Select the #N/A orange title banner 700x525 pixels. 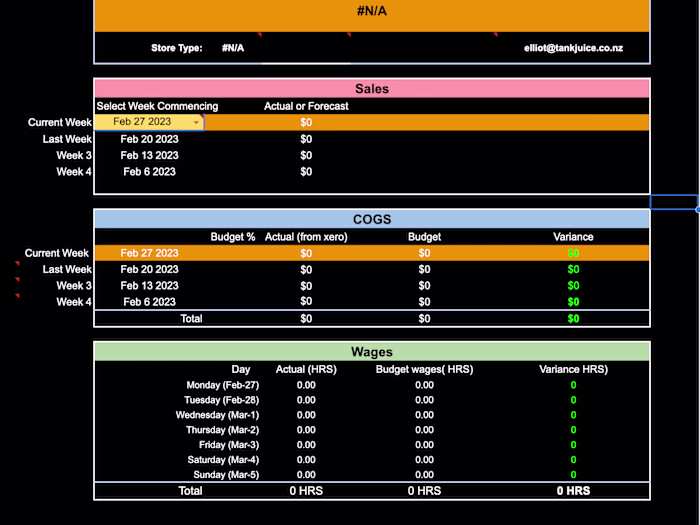[372, 15]
